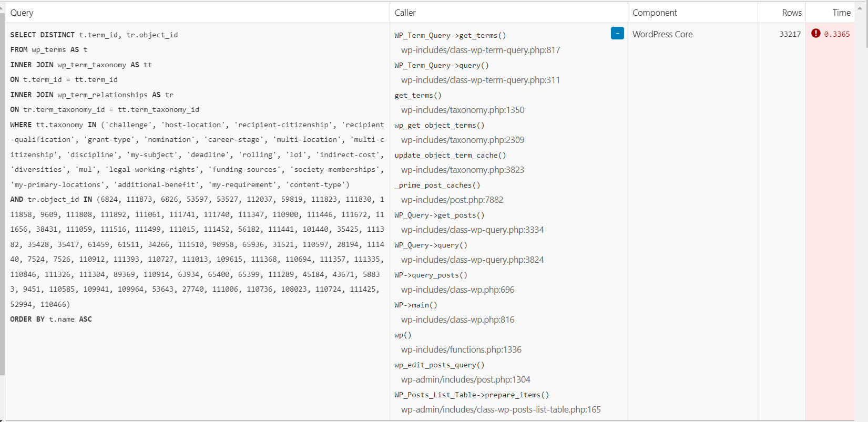Viewport: 868px width, 422px height.
Task: Click wp_edit_posts_query() caller entry
Action: coord(440,365)
